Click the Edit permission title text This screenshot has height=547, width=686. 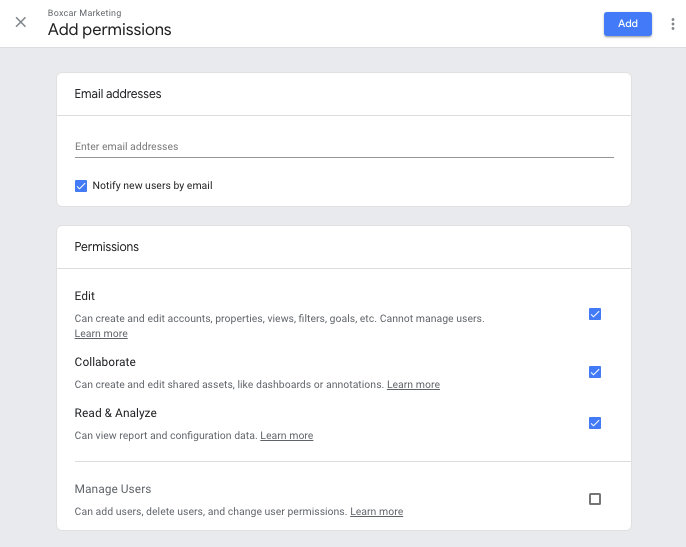click(x=85, y=296)
